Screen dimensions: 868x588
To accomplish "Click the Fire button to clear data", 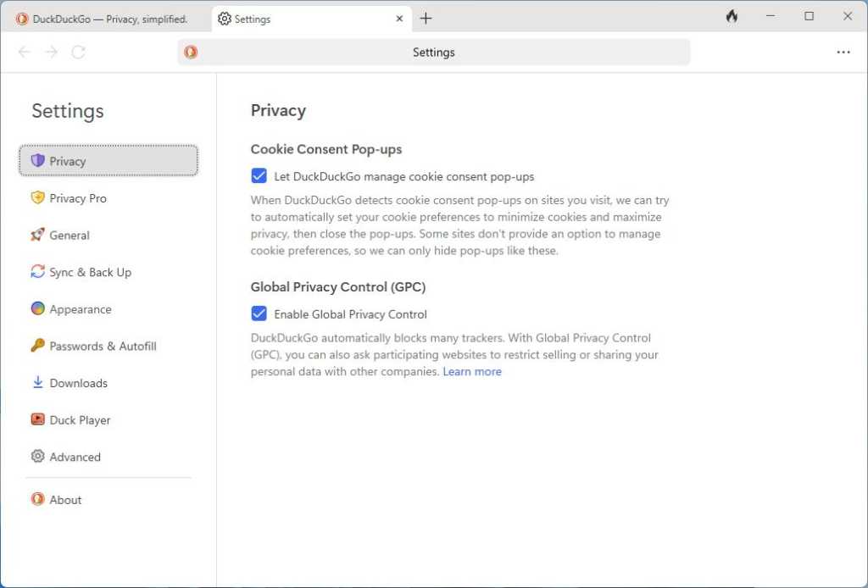I will click(732, 15).
